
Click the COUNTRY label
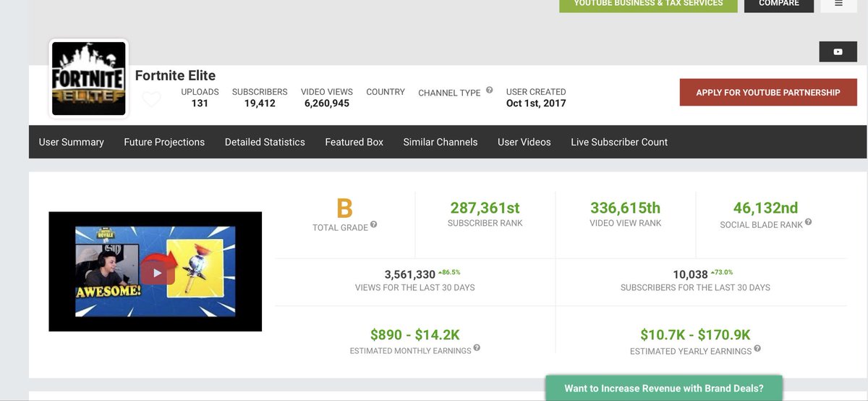[x=386, y=93]
